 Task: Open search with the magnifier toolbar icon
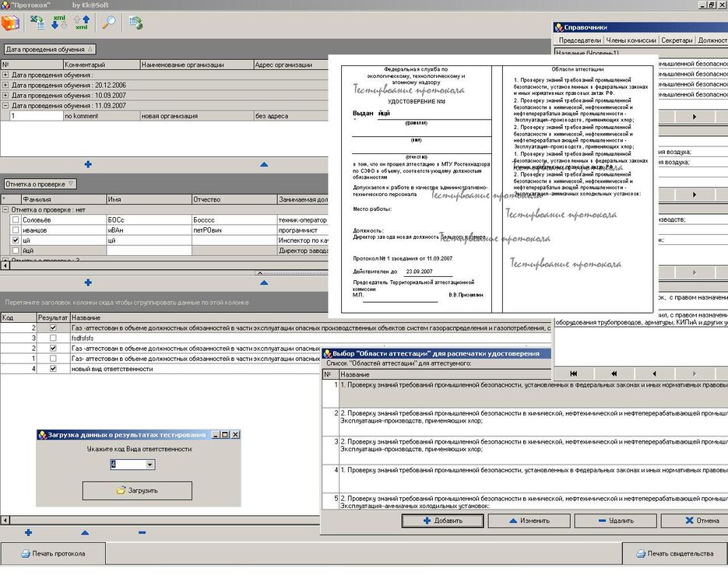point(109,22)
